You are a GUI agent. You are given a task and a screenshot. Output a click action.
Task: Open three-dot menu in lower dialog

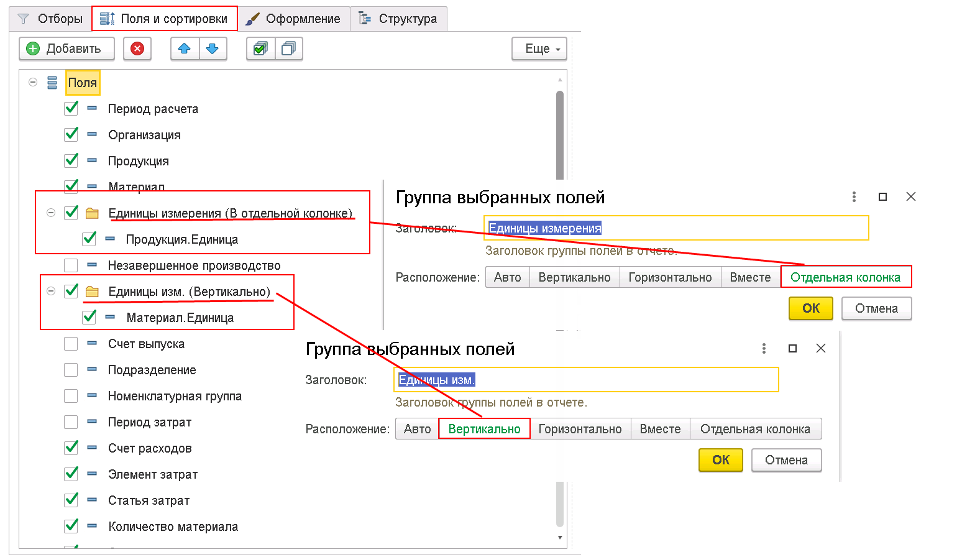tap(764, 348)
